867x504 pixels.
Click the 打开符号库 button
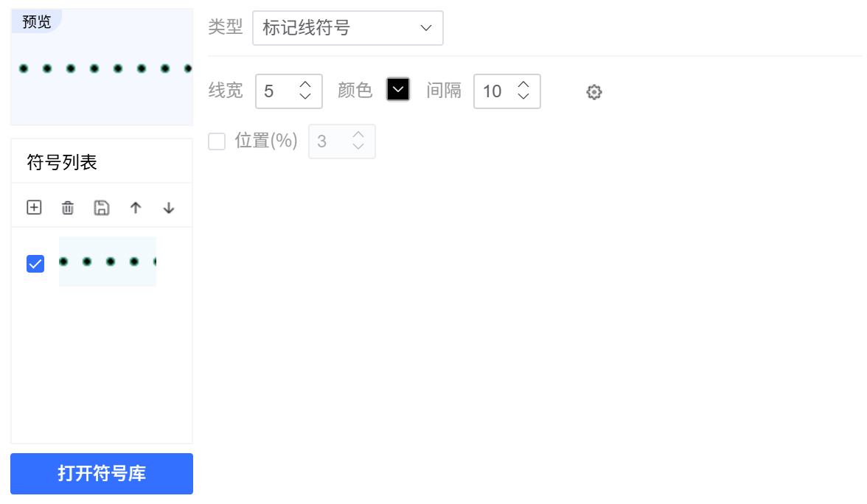coord(102,473)
